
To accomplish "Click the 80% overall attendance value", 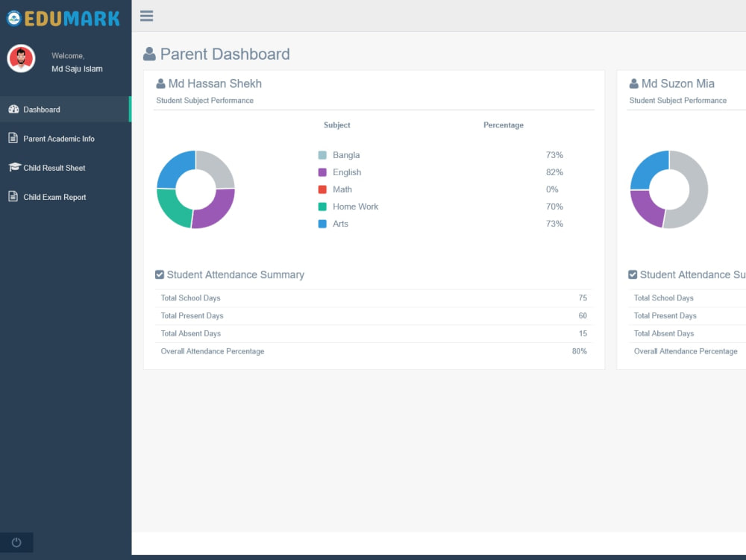I will 580,351.
